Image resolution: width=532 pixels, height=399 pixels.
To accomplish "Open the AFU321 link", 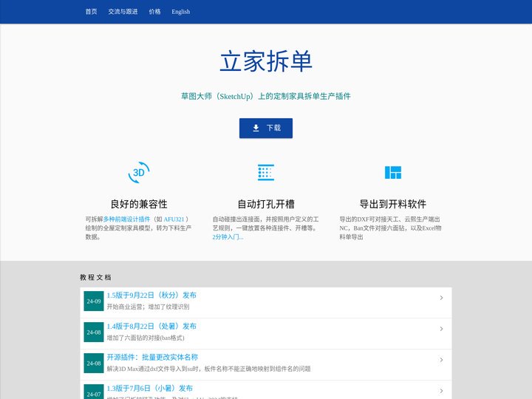I will (174, 219).
